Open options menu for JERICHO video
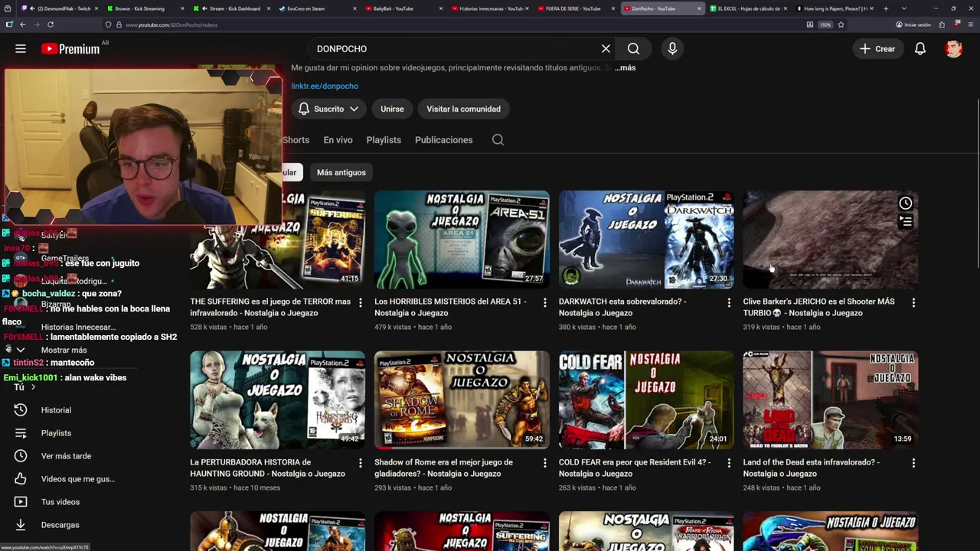 tap(913, 303)
